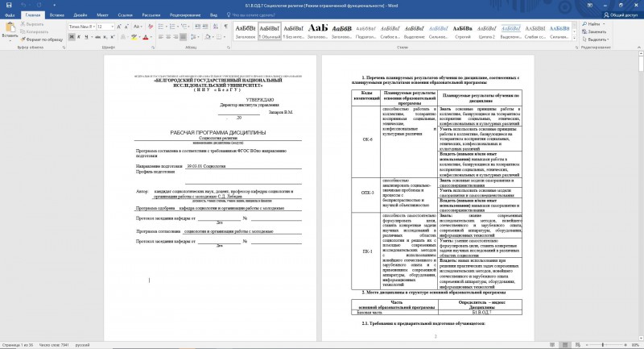The width and height of the screenshot is (644, 349).
Task: Toggle Underline formatting (Ч)
Action: (86, 37)
